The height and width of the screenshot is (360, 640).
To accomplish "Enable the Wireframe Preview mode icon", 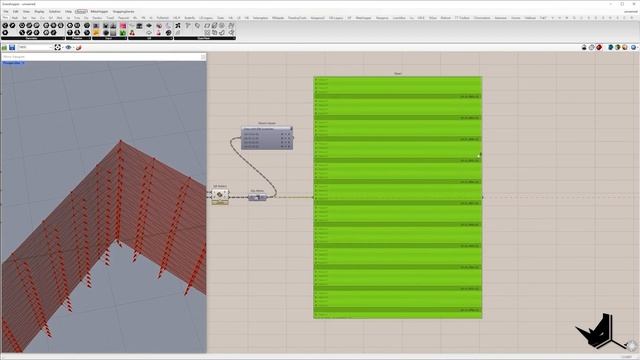I will pyautogui.click(x=591, y=48).
